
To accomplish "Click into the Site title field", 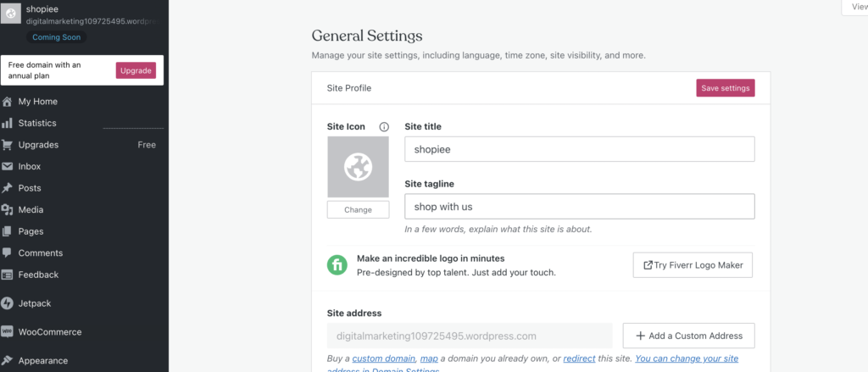I will [579, 149].
